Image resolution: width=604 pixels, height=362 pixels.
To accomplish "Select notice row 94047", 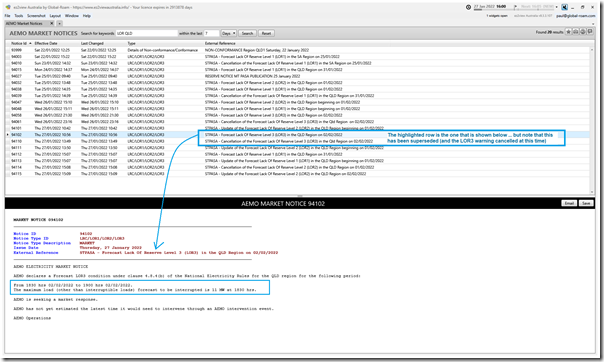I will tap(297, 102).
